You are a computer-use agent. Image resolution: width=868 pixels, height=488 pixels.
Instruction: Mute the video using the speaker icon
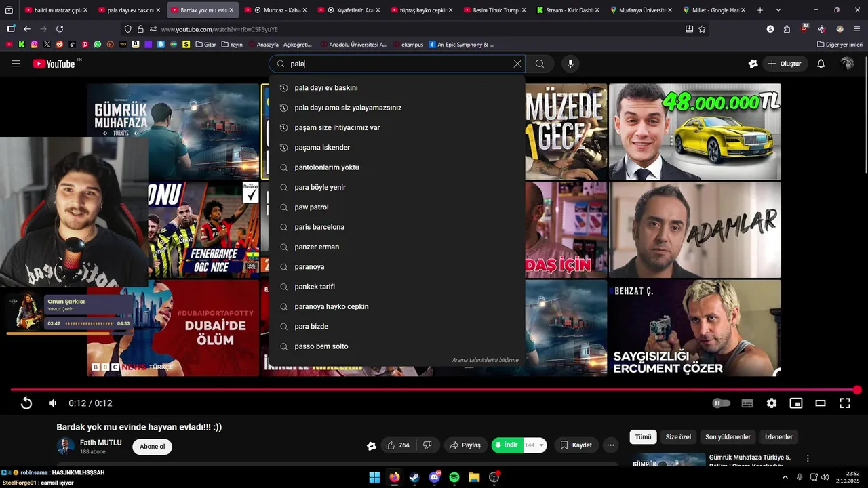pyautogui.click(x=52, y=403)
